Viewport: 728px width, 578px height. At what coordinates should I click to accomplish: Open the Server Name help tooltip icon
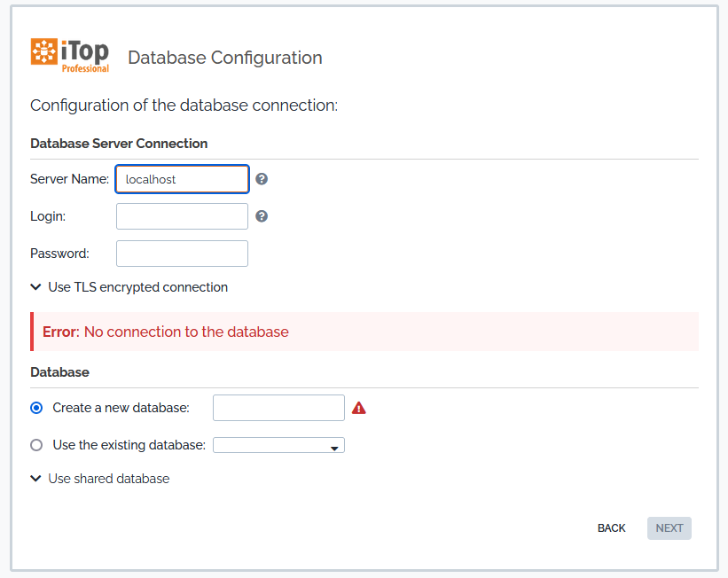click(x=262, y=179)
